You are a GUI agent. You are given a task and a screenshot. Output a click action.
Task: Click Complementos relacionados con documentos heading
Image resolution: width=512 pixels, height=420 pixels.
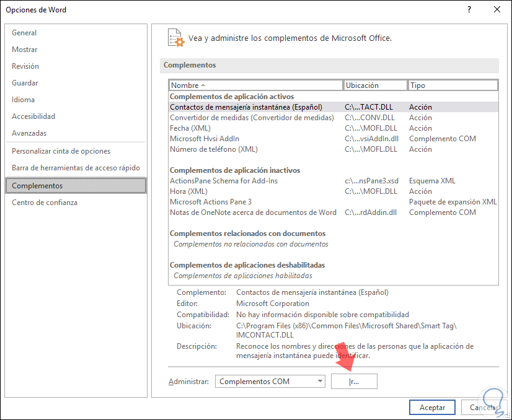click(247, 234)
